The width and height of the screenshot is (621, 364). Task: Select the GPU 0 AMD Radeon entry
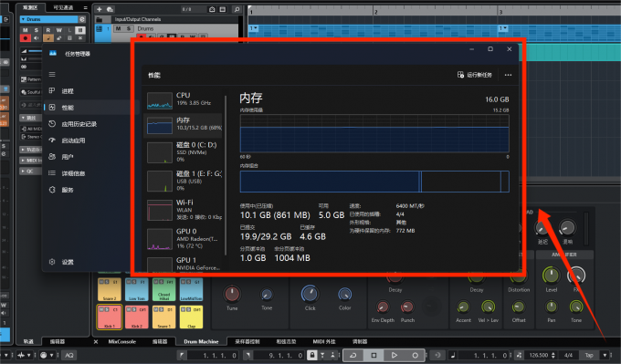point(184,239)
